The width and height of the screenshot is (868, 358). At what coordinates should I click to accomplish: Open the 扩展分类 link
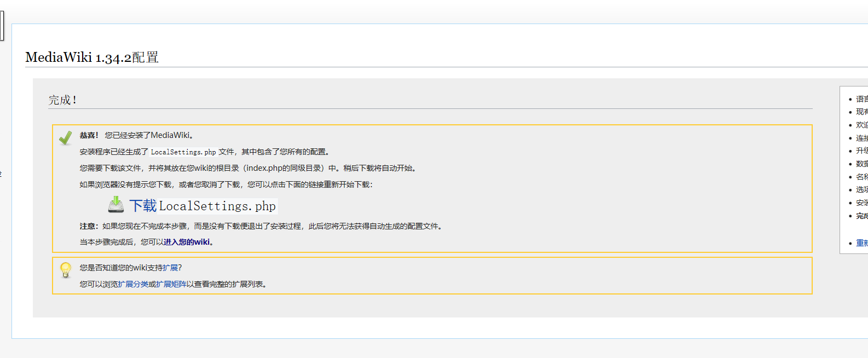tap(133, 284)
